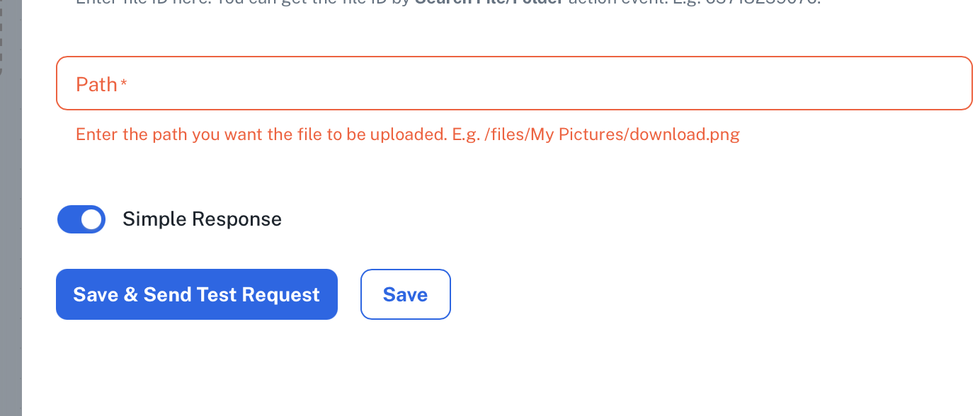Click the red Path field label

96,84
